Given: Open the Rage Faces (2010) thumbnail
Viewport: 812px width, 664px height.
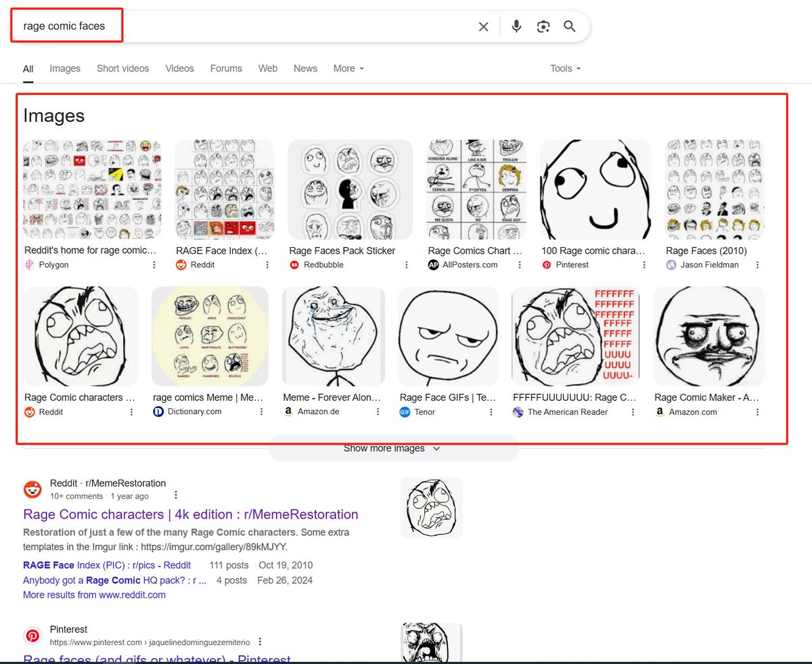Looking at the screenshot, I should click(715, 190).
